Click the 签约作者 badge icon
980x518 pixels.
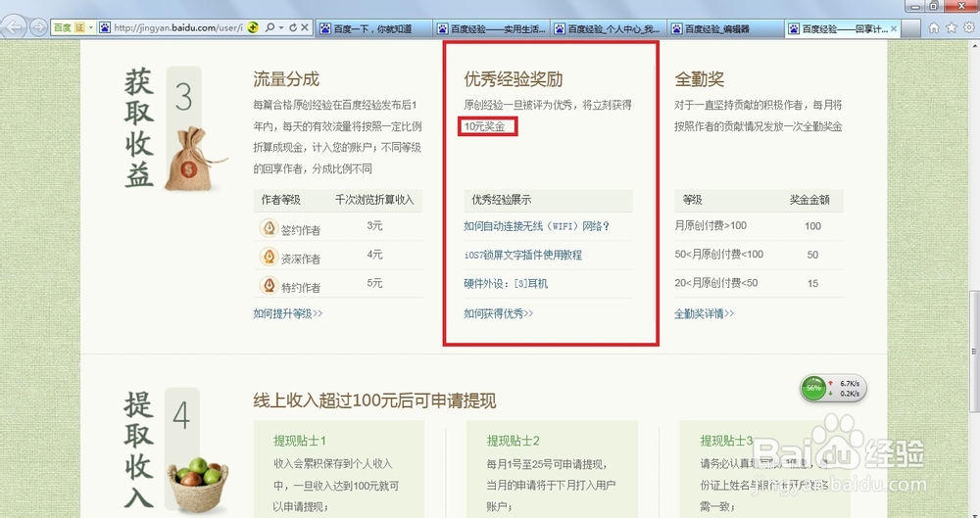269,229
